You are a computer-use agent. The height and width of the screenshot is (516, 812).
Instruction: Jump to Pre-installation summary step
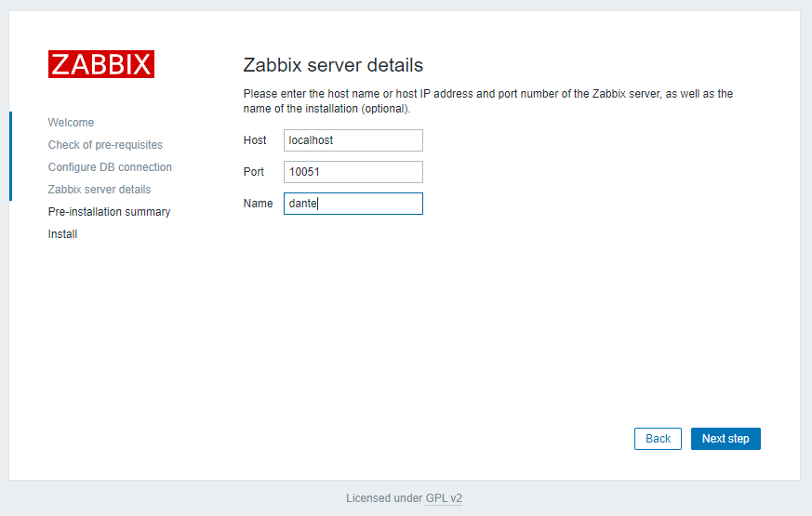109,212
